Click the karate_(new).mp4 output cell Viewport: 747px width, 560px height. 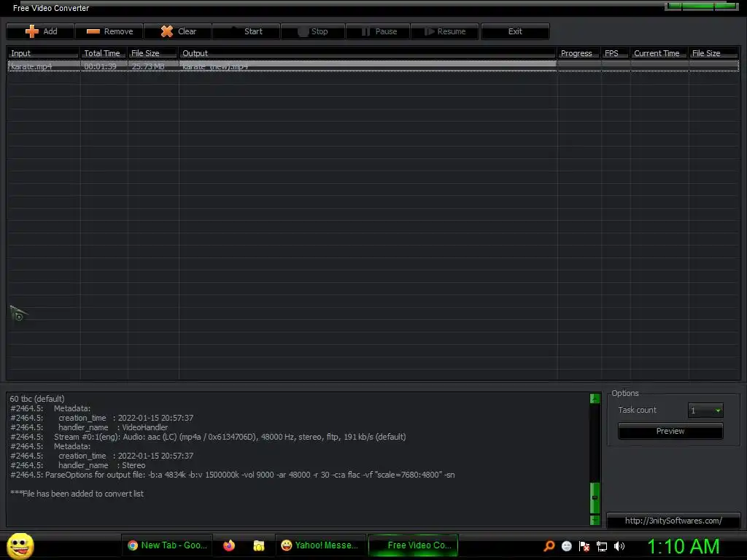point(368,66)
